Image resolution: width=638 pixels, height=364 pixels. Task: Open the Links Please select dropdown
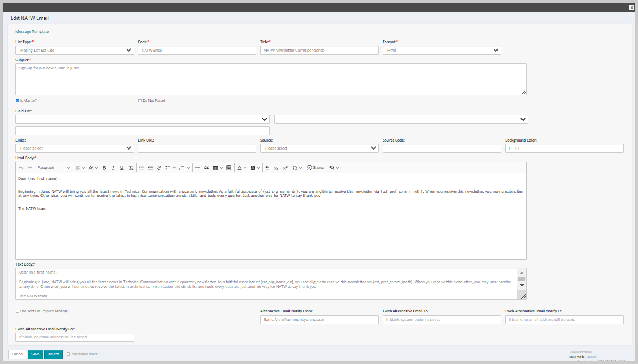tap(74, 147)
